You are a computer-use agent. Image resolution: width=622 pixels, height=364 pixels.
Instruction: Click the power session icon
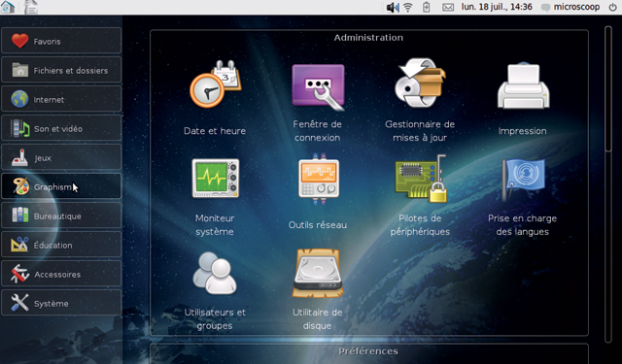pos(612,7)
